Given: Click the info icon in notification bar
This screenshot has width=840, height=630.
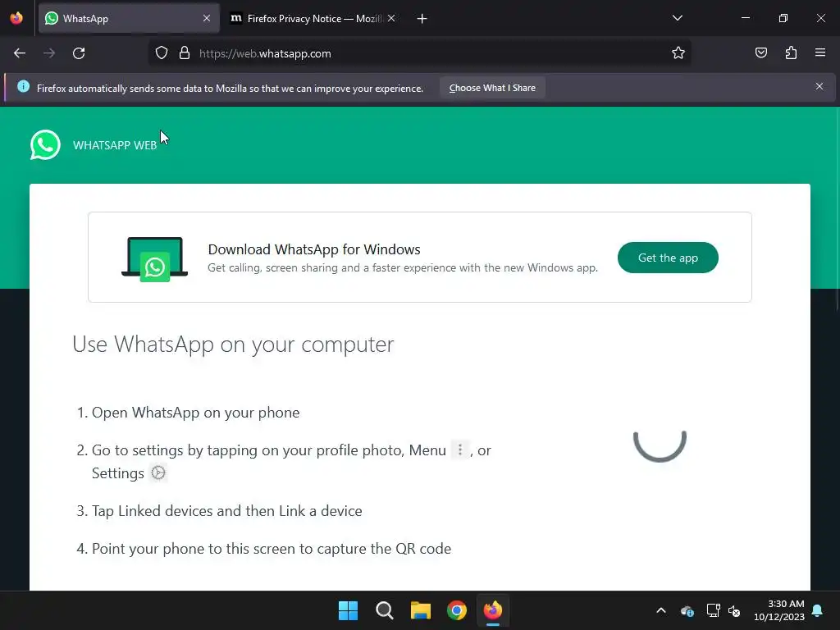Looking at the screenshot, I should click(x=23, y=86).
